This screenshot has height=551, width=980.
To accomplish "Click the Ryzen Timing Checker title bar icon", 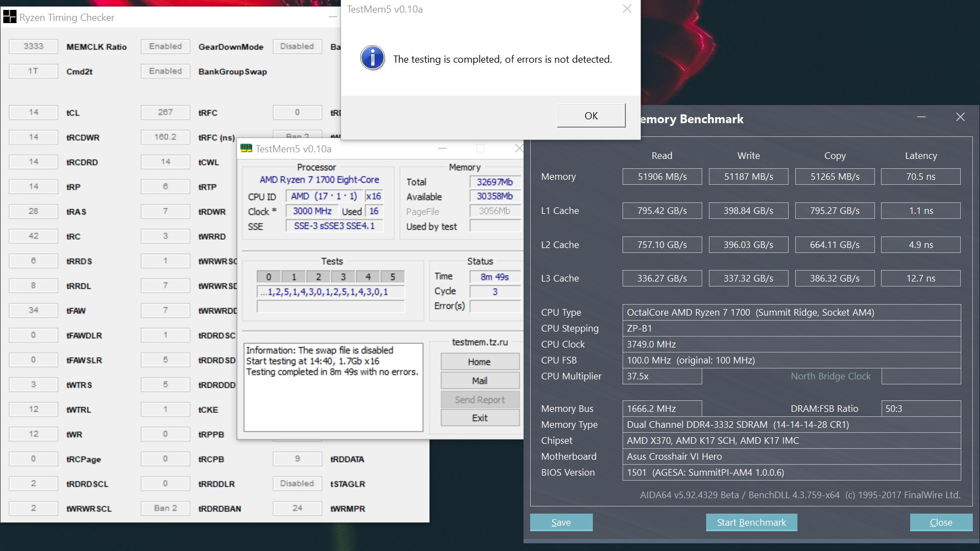I will pos(10,17).
